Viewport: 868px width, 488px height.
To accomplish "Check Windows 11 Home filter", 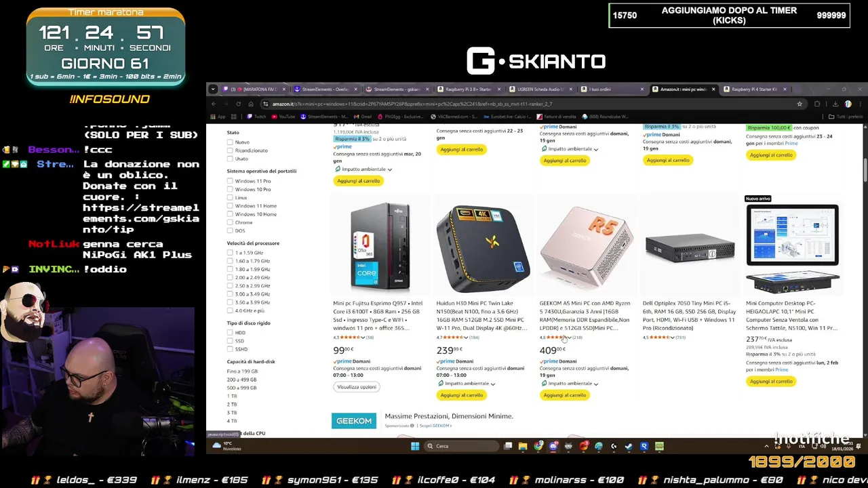I will tap(230, 206).
